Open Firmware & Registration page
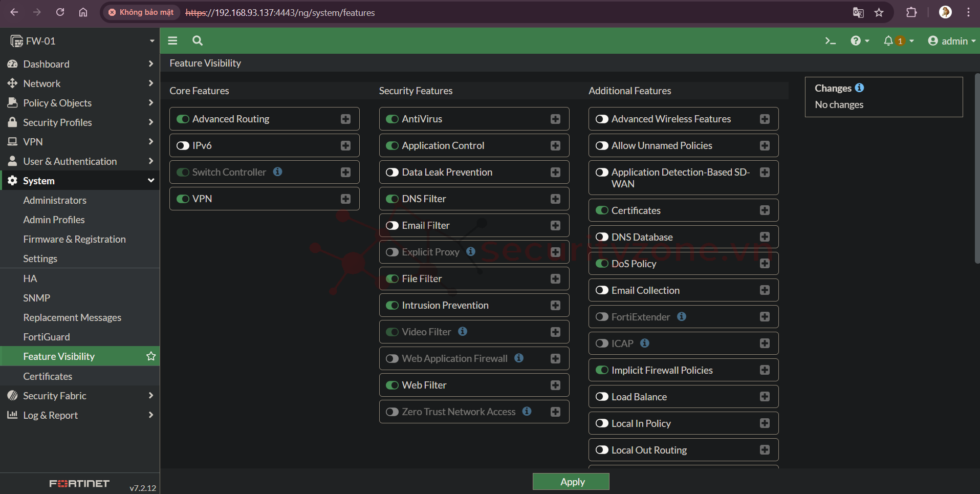The width and height of the screenshot is (980, 494). point(74,239)
